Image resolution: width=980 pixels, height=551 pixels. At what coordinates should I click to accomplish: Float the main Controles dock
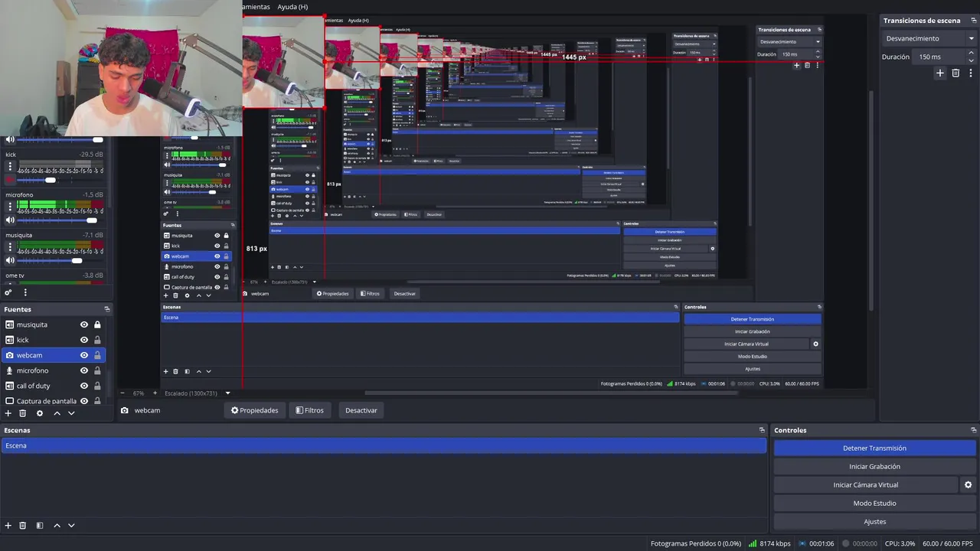[973, 430]
